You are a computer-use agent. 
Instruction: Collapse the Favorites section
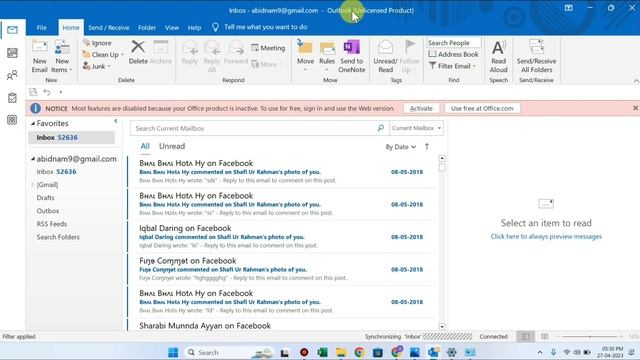[x=33, y=123]
